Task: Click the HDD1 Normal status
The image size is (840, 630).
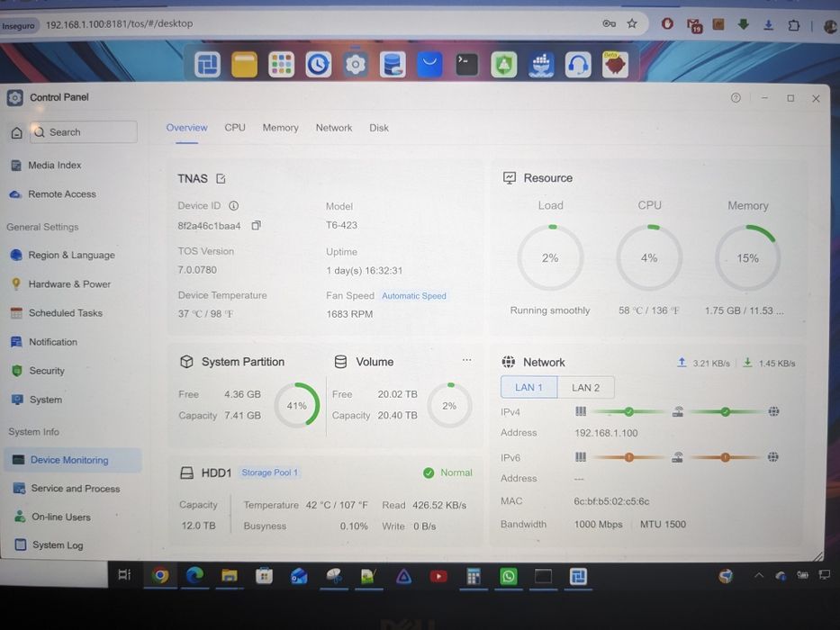Action: pos(447,472)
